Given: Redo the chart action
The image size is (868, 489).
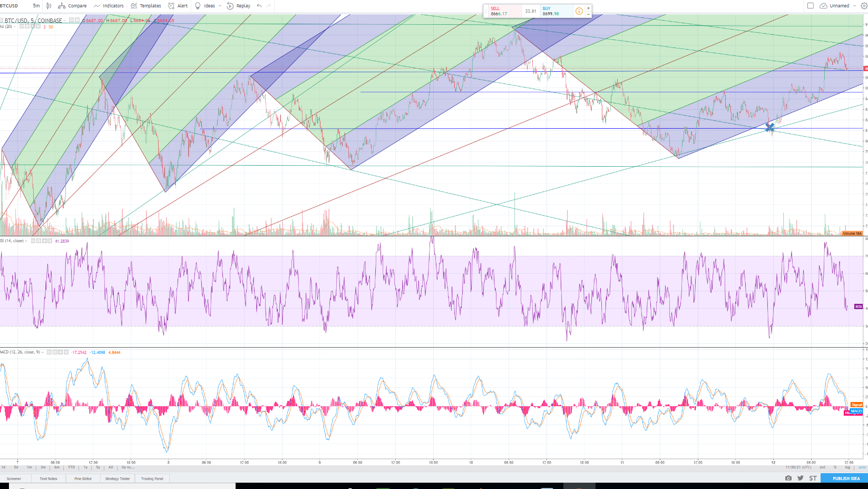Looking at the screenshot, I should pyautogui.click(x=269, y=6).
